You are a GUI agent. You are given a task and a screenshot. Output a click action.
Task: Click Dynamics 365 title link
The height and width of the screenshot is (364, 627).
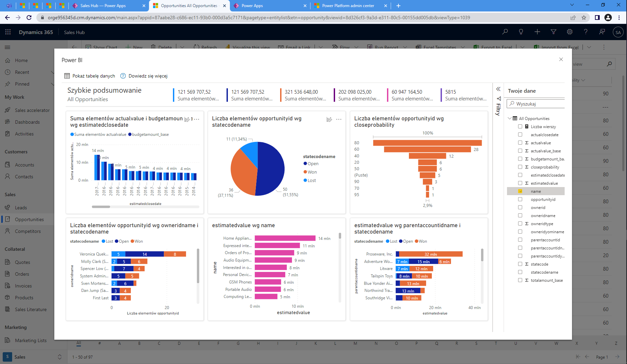tap(36, 32)
